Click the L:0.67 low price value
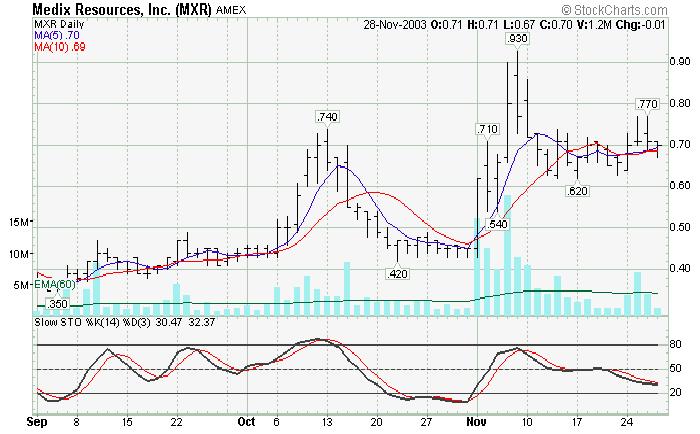The height and width of the screenshot is (434, 700). point(518,24)
